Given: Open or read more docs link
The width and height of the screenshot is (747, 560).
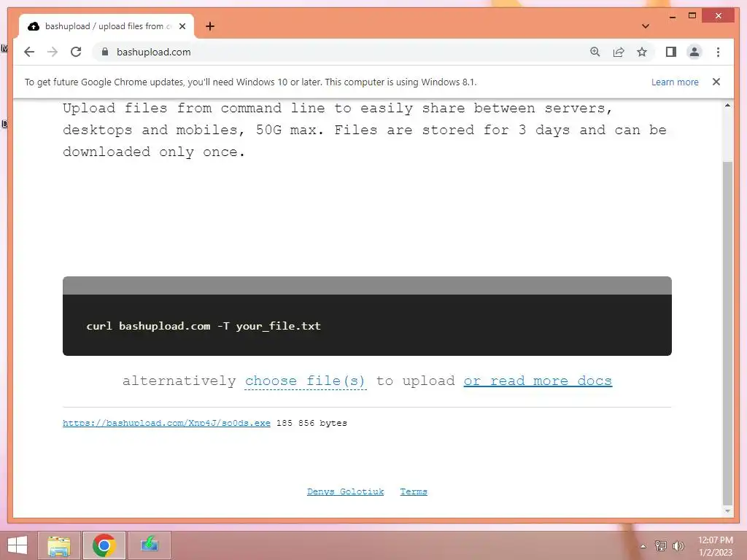Looking at the screenshot, I should click(538, 381).
